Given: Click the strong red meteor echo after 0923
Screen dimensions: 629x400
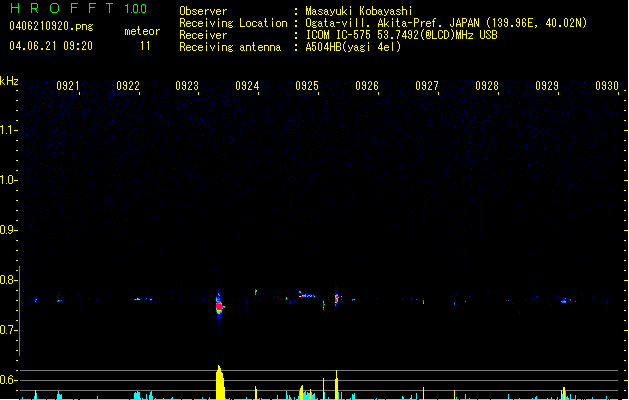Looking at the screenshot, I should click(x=219, y=307).
